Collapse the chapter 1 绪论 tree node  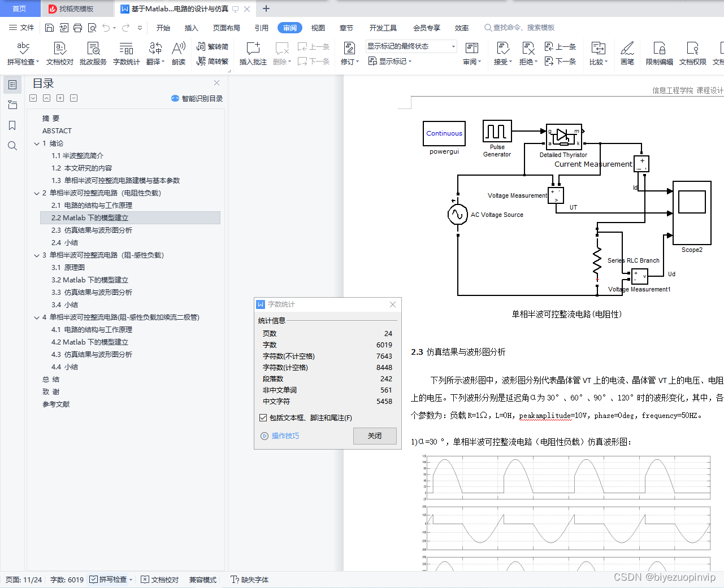37,143
